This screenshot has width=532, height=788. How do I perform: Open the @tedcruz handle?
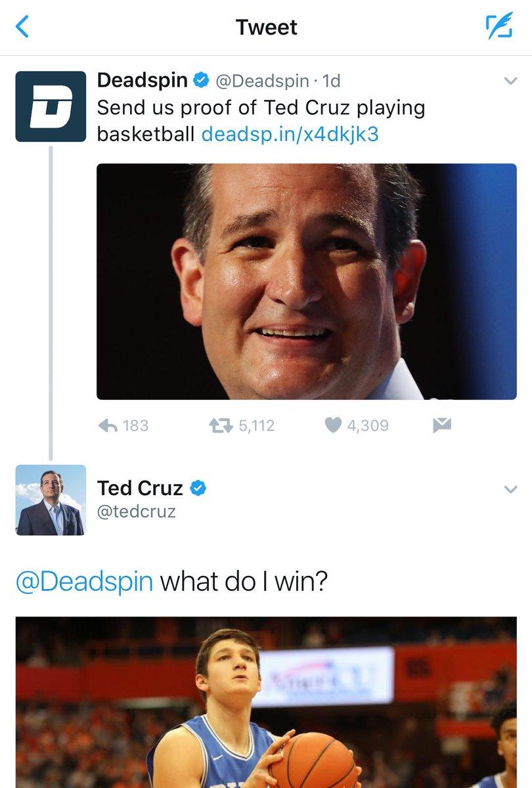tap(137, 512)
